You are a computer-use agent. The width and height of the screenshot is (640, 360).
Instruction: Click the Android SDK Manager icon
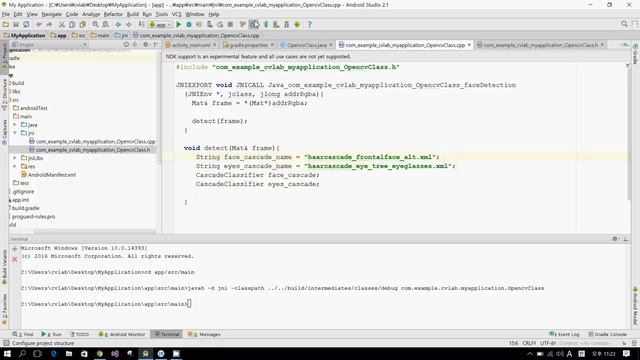point(287,24)
